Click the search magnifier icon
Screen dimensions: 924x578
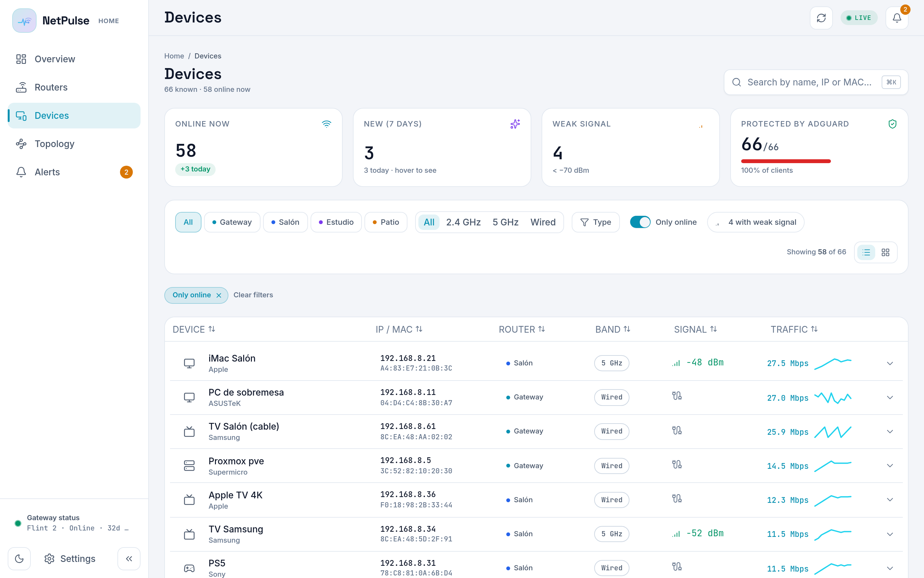[x=737, y=82]
